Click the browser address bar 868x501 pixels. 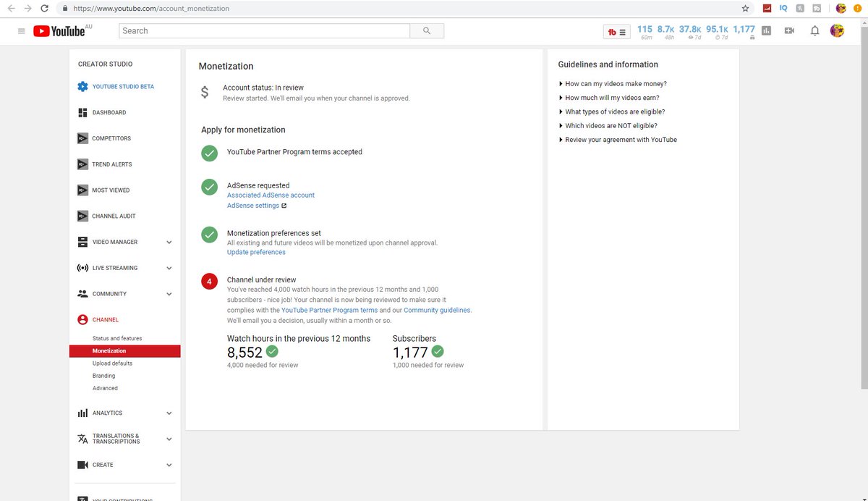point(398,9)
